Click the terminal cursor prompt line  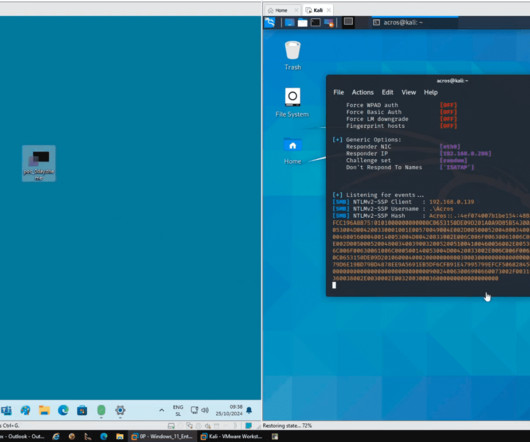pyautogui.click(x=334, y=285)
